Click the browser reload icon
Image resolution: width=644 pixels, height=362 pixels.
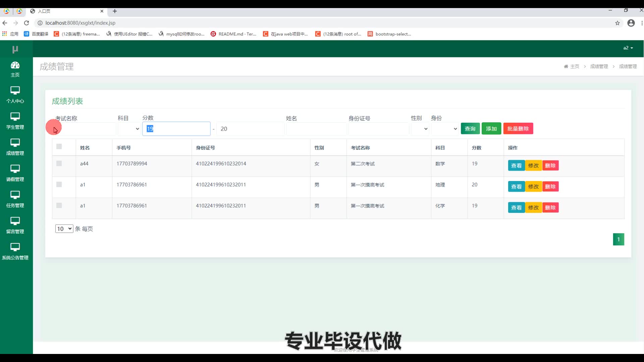tap(26, 23)
